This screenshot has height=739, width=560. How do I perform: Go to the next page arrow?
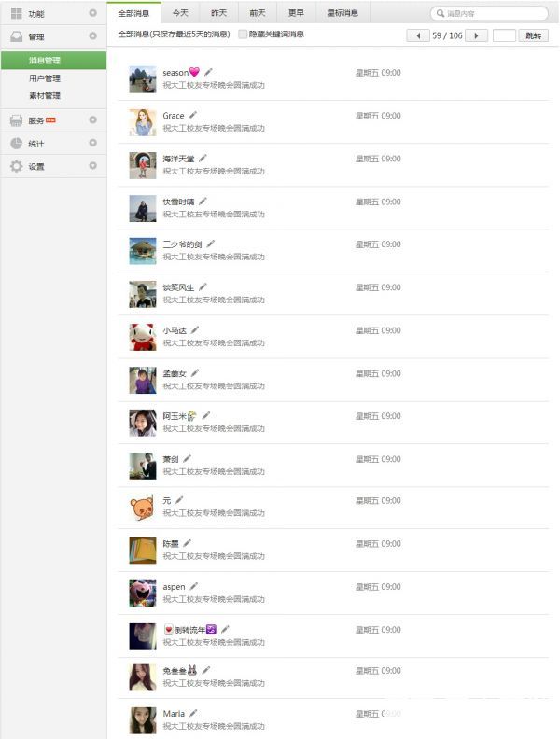point(476,35)
